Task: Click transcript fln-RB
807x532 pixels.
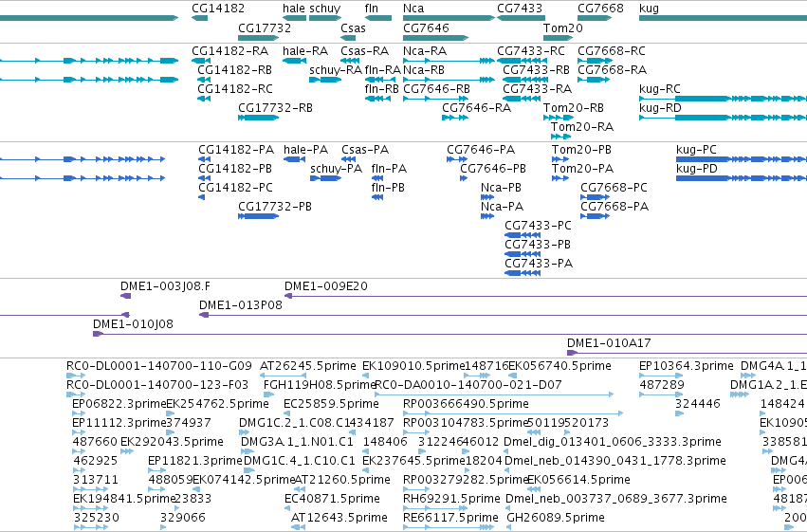Action: coord(382,89)
